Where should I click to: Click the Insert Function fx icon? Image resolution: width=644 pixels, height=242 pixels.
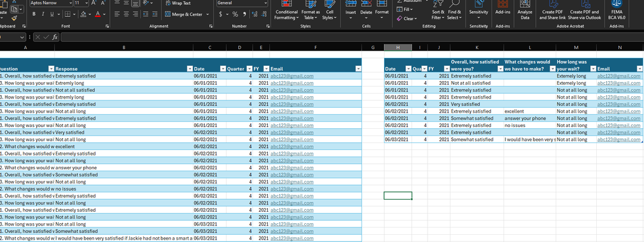coord(55,37)
